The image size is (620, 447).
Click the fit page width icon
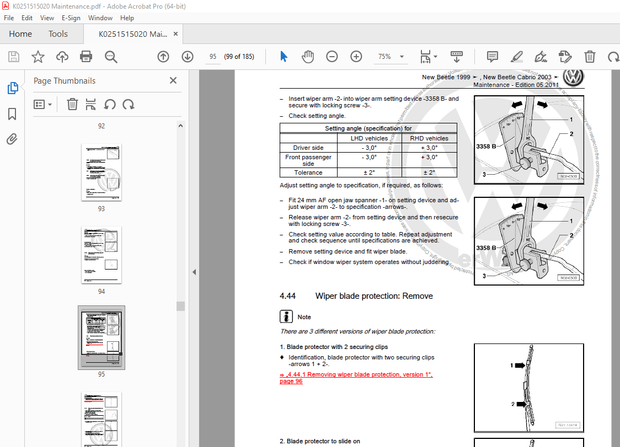(x=425, y=57)
